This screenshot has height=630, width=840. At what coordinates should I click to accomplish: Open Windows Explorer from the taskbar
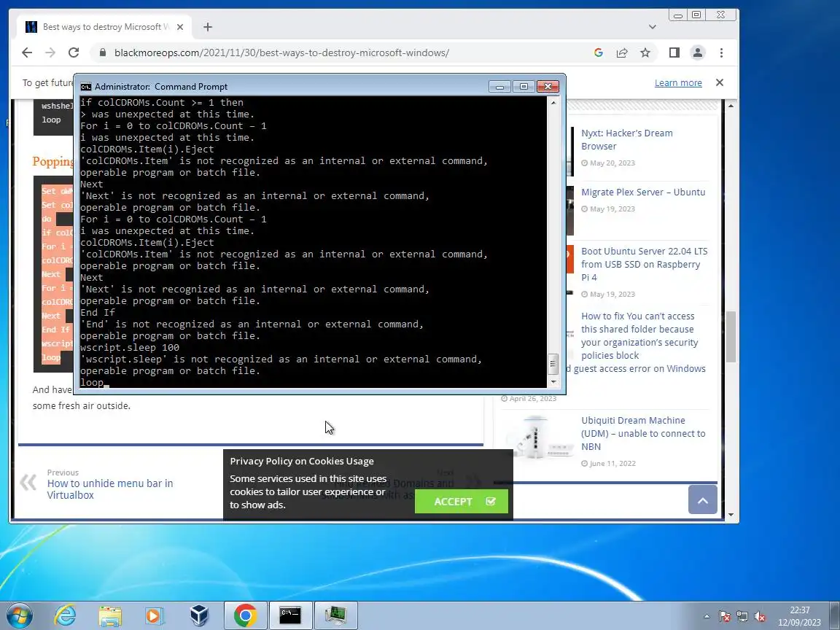point(110,615)
